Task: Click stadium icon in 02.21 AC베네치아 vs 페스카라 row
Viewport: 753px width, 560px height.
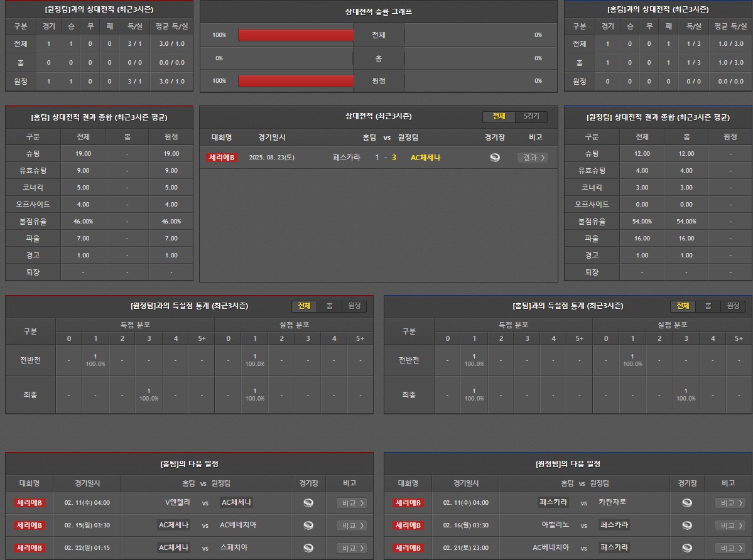Action: click(687, 548)
